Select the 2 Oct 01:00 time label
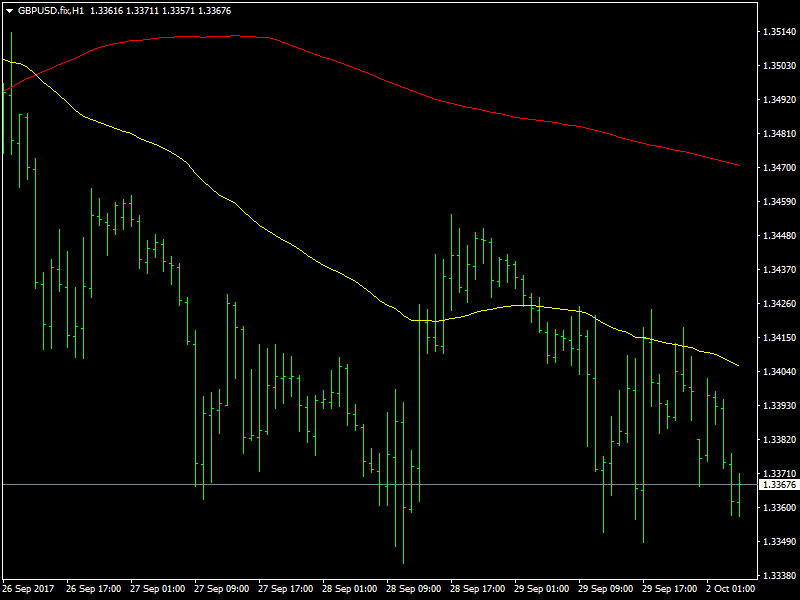Image resolution: width=800 pixels, height=600 pixels. [731, 589]
